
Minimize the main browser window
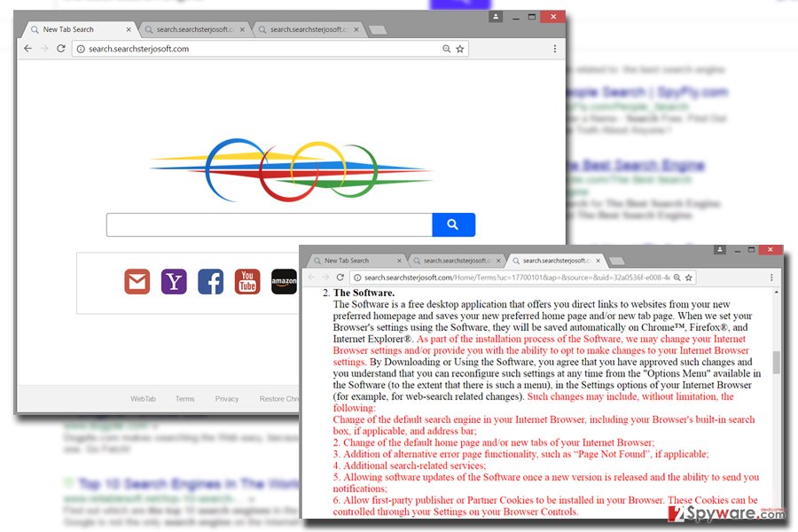click(x=516, y=18)
